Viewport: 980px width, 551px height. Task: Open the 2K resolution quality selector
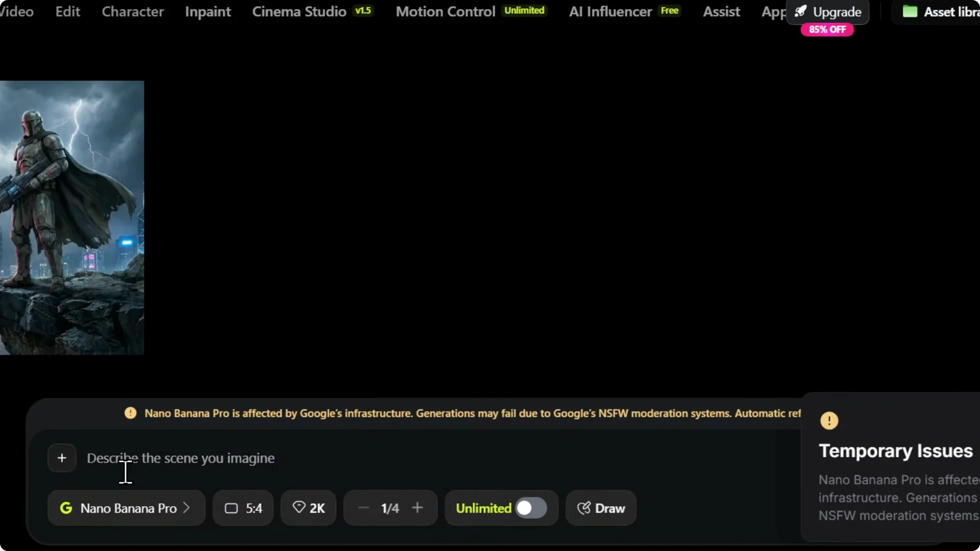[x=308, y=508]
